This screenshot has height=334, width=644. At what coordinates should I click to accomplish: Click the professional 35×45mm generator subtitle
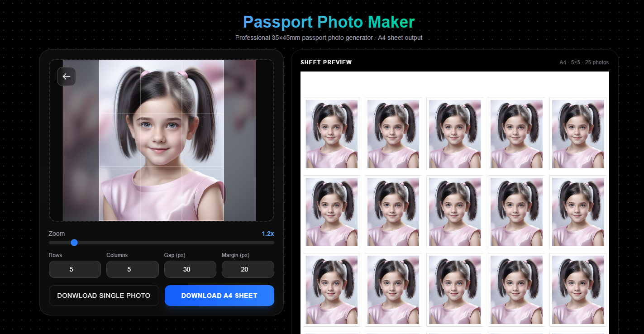click(x=329, y=38)
